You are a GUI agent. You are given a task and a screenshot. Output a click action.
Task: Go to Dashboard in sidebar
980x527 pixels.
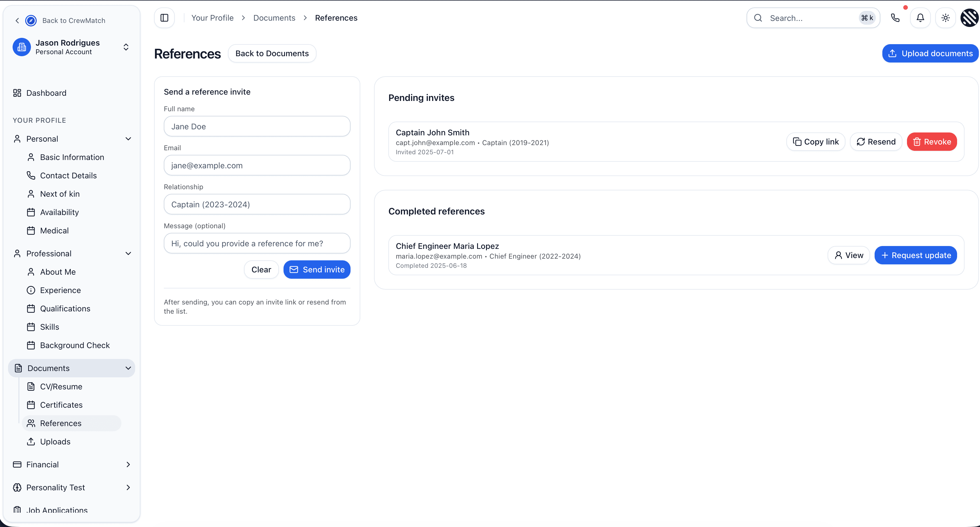point(46,93)
